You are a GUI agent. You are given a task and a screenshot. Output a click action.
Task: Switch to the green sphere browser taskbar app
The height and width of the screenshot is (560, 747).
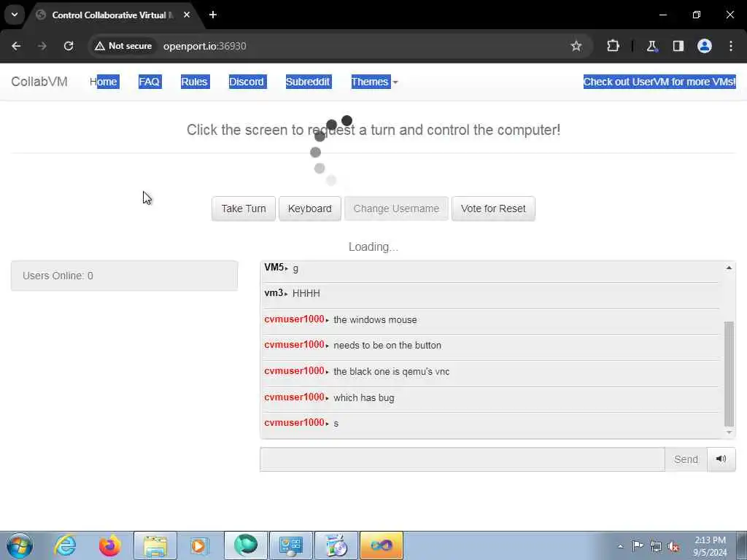point(246,545)
